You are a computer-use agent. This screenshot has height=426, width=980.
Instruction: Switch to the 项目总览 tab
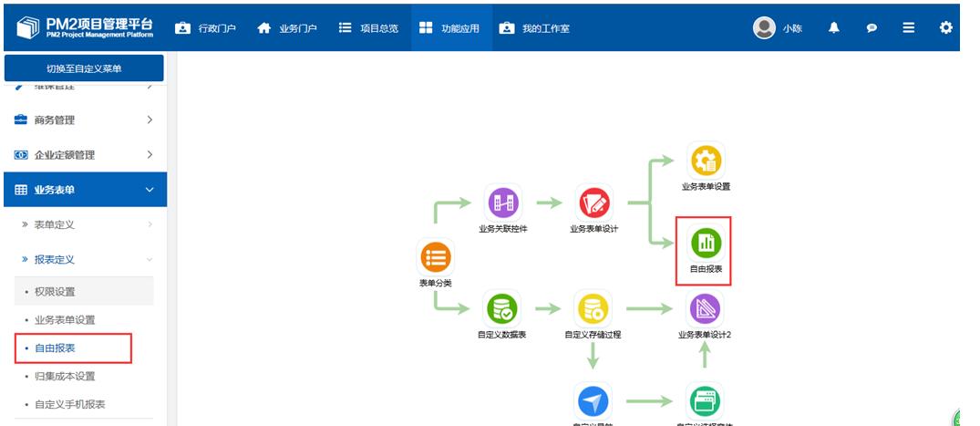368,28
